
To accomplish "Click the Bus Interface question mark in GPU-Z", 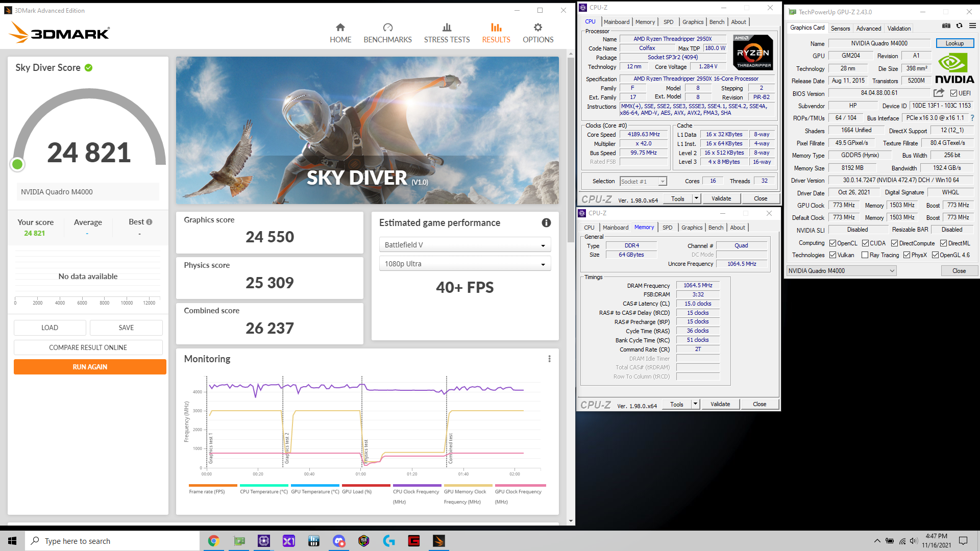I will tap(972, 118).
